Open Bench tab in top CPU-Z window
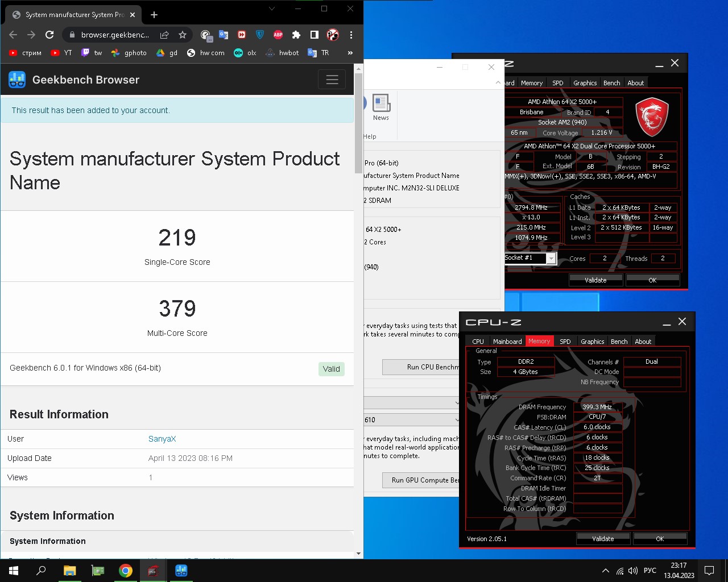The width and height of the screenshot is (728, 582). (612, 83)
